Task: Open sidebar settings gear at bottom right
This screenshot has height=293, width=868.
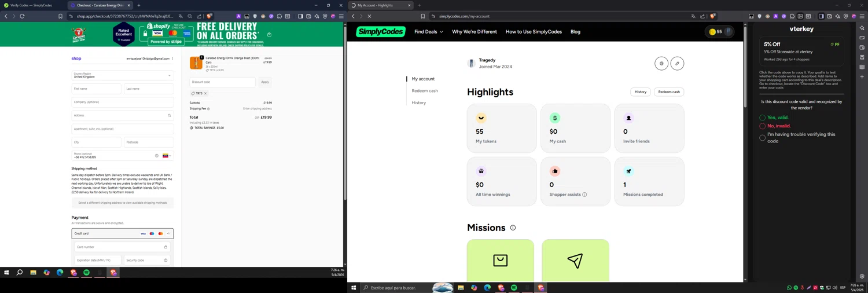Action: (x=862, y=276)
